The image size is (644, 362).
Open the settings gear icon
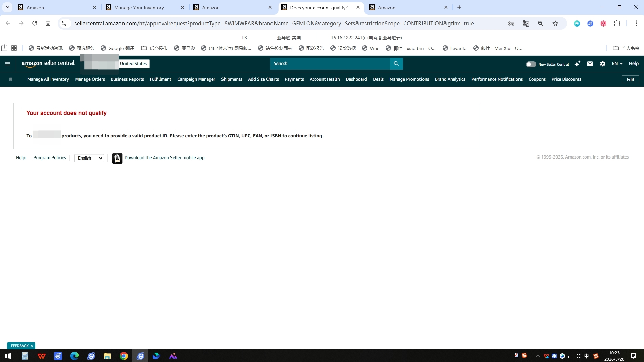point(602,64)
